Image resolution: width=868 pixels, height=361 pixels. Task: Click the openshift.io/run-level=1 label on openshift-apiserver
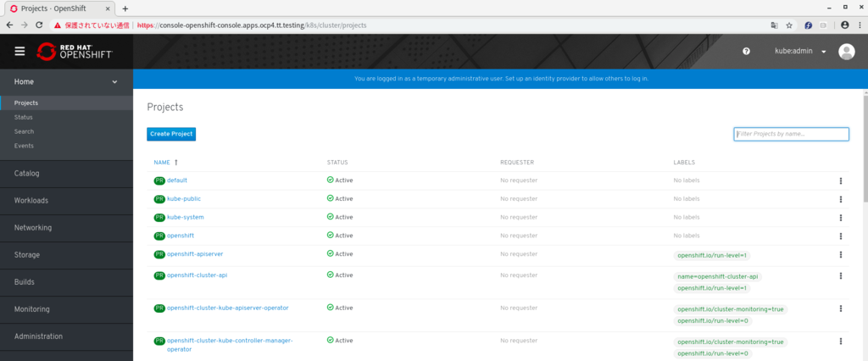click(x=712, y=255)
